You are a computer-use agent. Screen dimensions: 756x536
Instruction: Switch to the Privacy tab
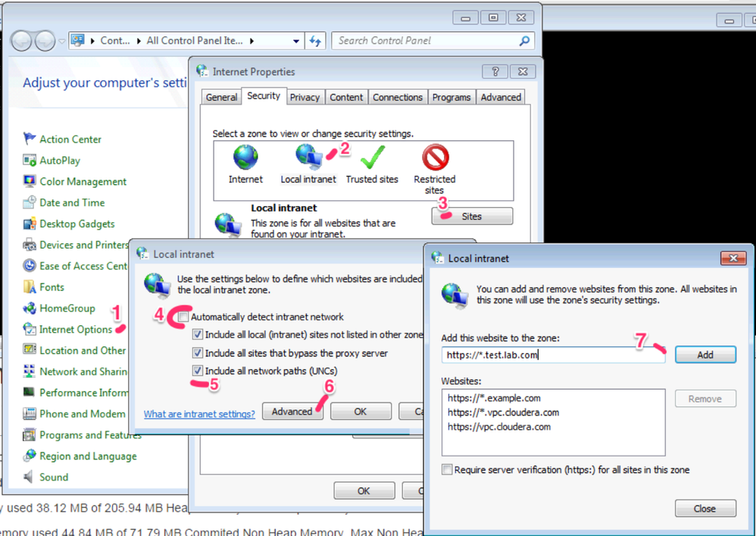[305, 98]
